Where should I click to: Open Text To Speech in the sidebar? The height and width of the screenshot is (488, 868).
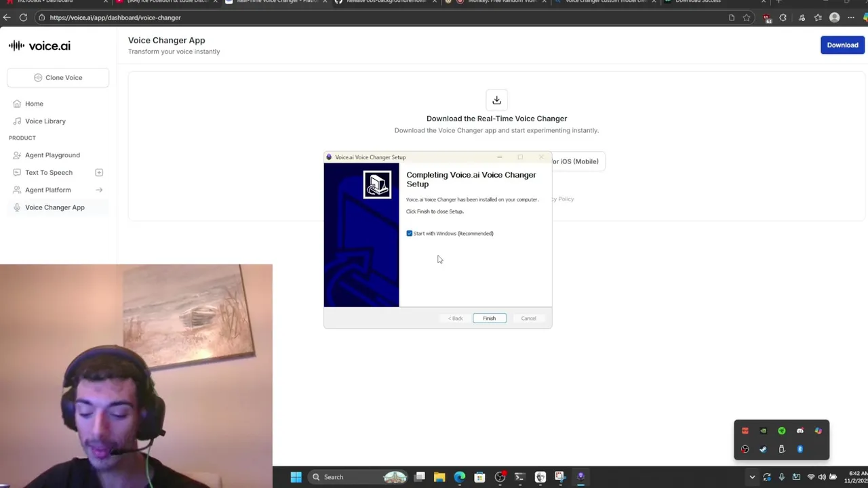pyautogui.click(x=49, y=172)
